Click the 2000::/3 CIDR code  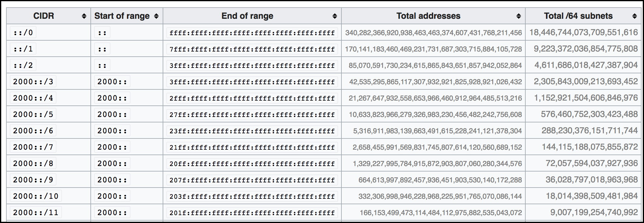pos(33,82)
